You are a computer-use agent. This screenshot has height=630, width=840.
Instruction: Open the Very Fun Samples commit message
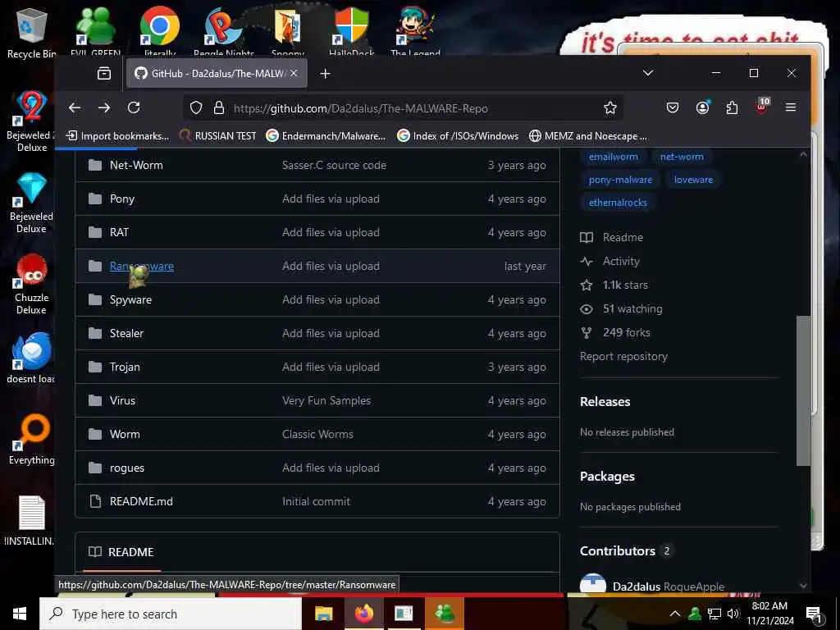coord(326,400)
